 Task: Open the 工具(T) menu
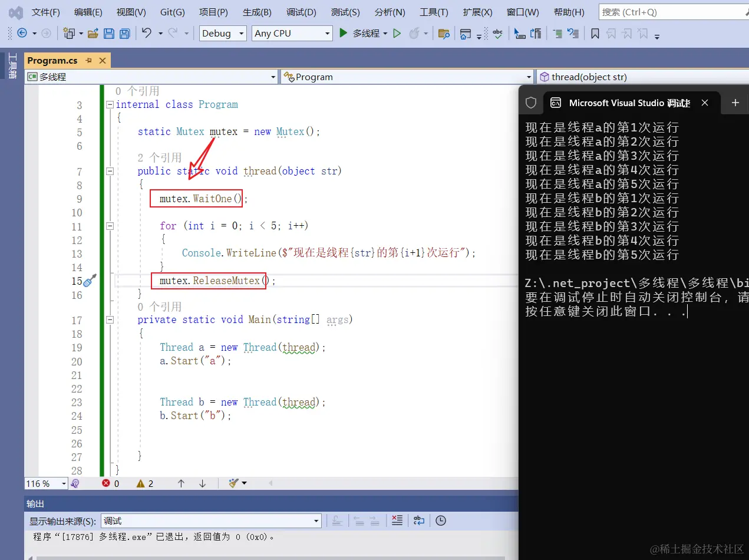coord(434,12)
